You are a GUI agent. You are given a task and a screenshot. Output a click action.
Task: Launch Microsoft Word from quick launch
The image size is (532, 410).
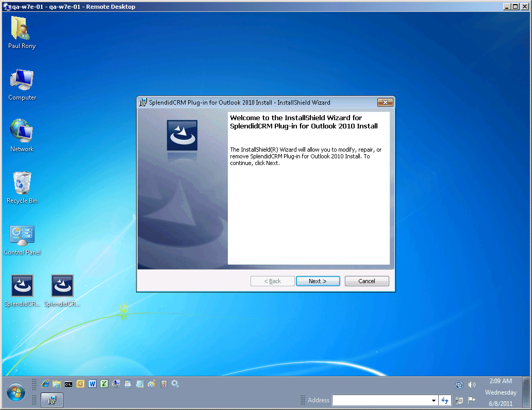point(92,384)
